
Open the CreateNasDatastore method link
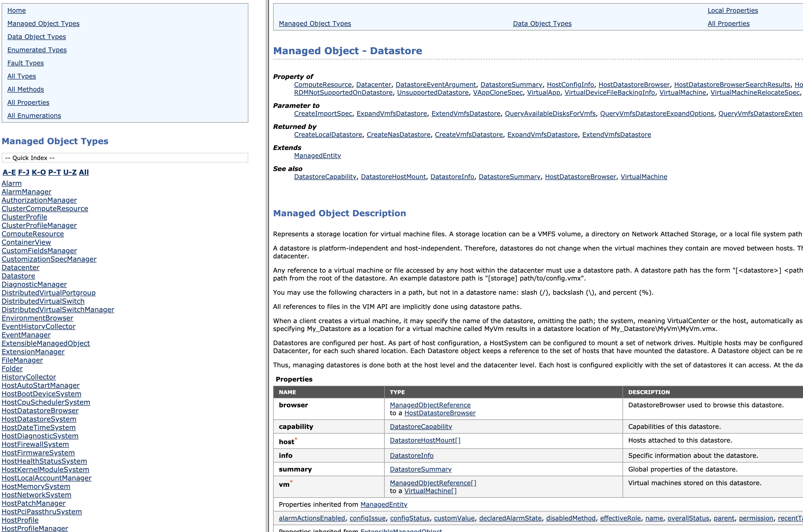pos(398,135)
